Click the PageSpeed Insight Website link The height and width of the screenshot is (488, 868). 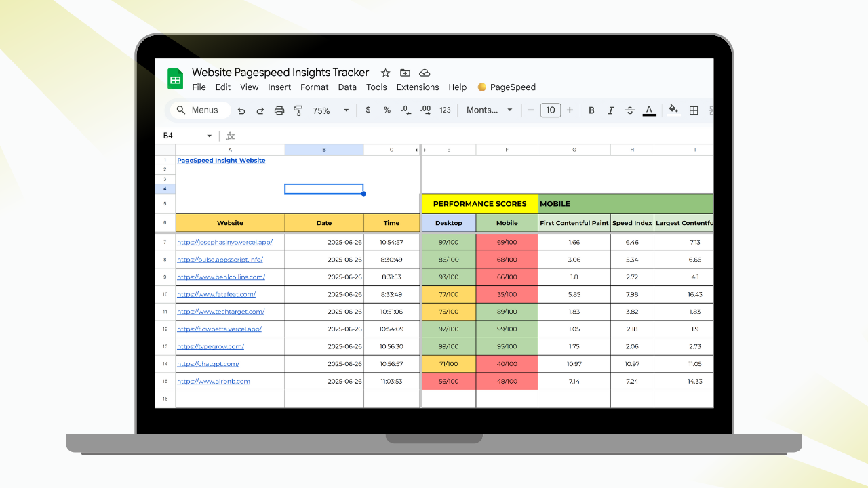(x=221, y=161)
